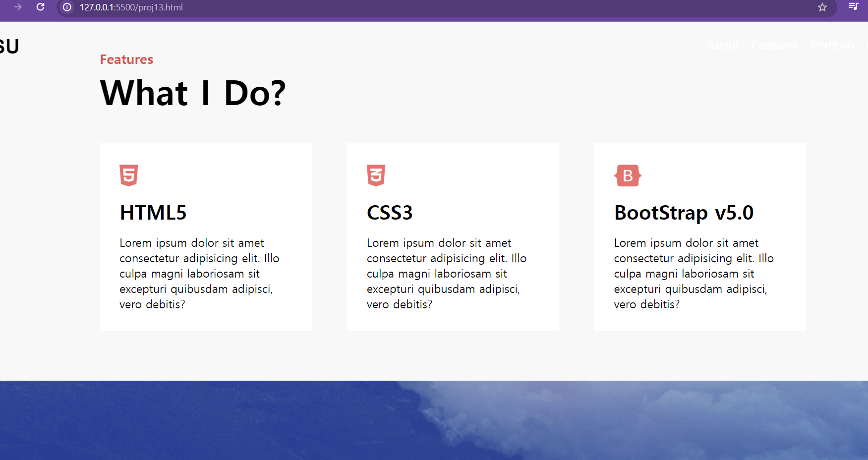Open the About nav link
Image resolution: width=868 pixels, height=460 pixels.
(723, 45)
